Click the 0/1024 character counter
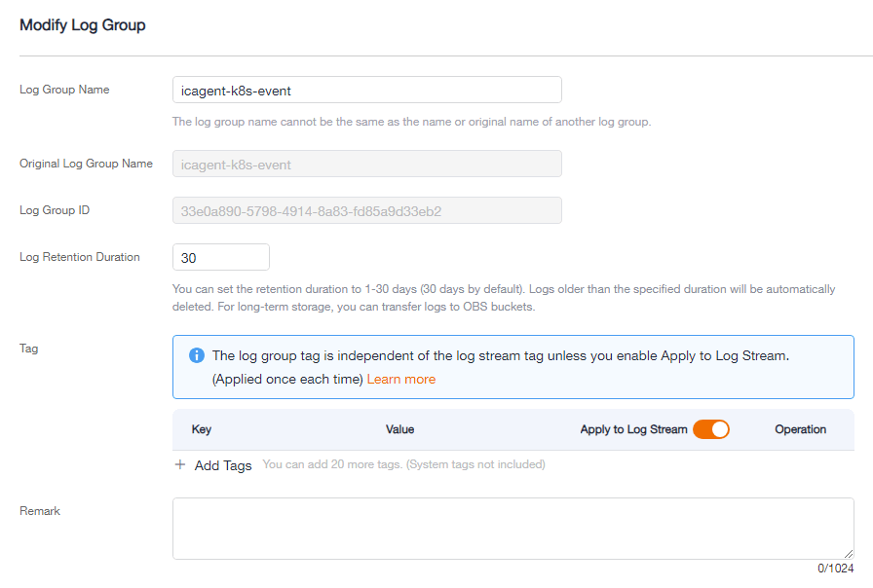The width and height of the screenshot is (873, 588). tap(835, 569)
